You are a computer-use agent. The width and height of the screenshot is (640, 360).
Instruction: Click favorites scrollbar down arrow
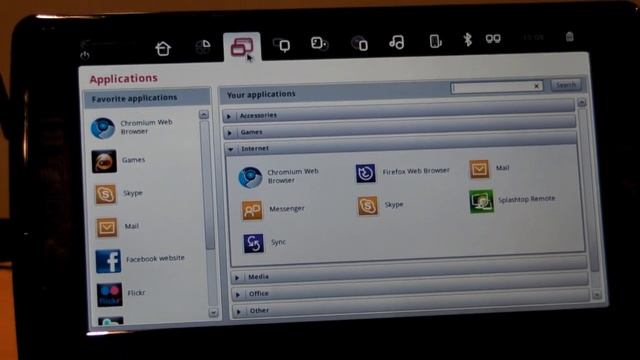pyautogui.click(x=213, y=313)
